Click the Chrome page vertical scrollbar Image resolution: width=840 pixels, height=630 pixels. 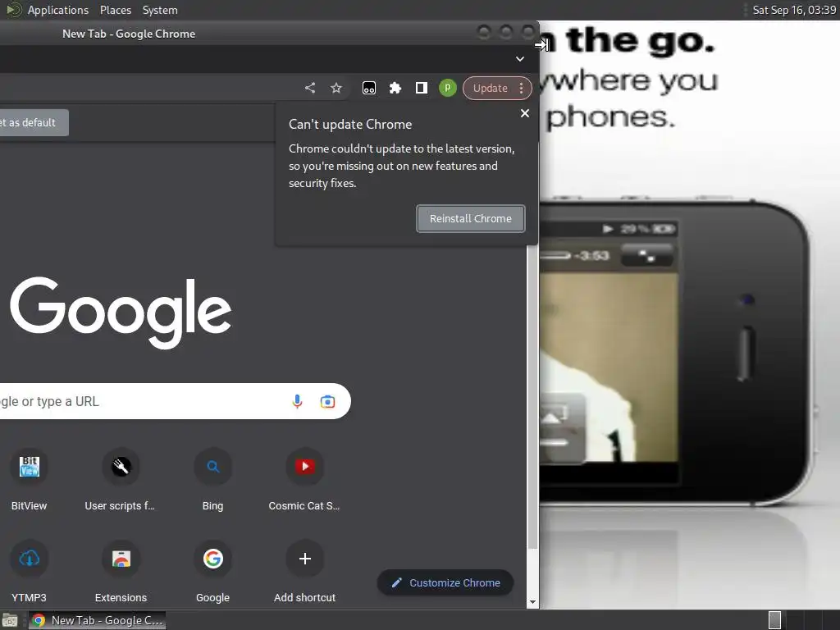[532, 396]
